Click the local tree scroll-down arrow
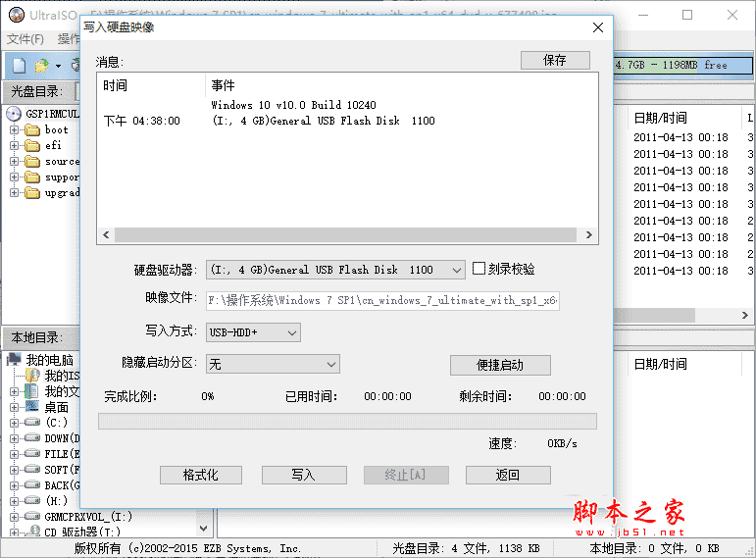This screenshot has height=558, width=756. click(x=204, y=529)
